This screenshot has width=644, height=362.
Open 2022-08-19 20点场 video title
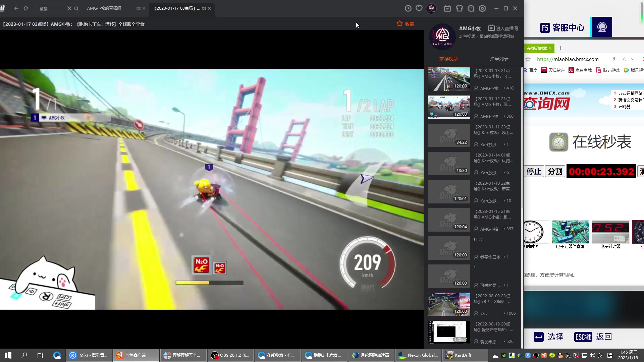(x=493, y=327)
